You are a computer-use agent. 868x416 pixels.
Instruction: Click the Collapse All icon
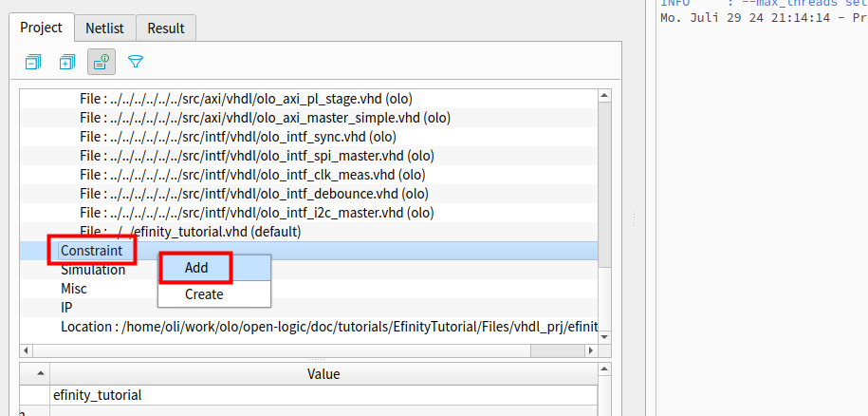click(33, 62)
